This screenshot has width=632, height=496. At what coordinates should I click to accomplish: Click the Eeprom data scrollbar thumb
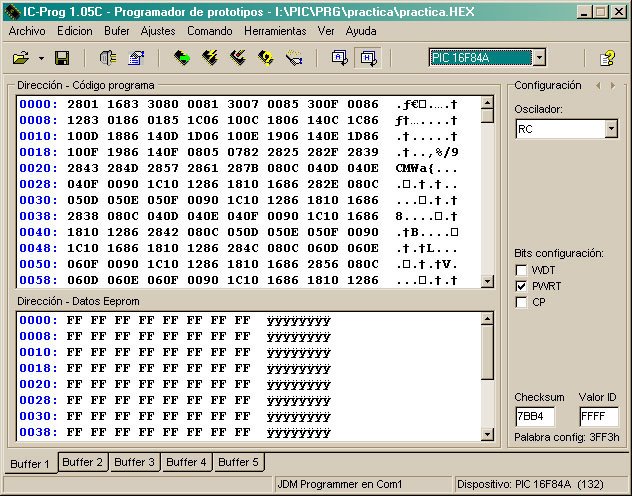coord(487,352)
